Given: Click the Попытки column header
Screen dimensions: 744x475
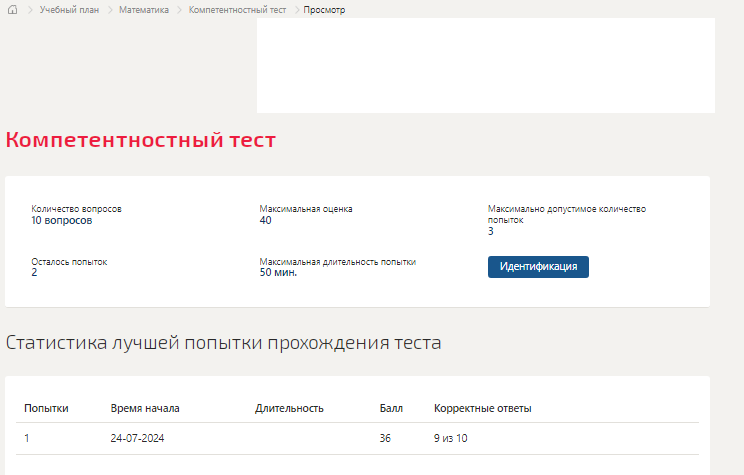Looking at the screenshot, I should pos(46,408).
